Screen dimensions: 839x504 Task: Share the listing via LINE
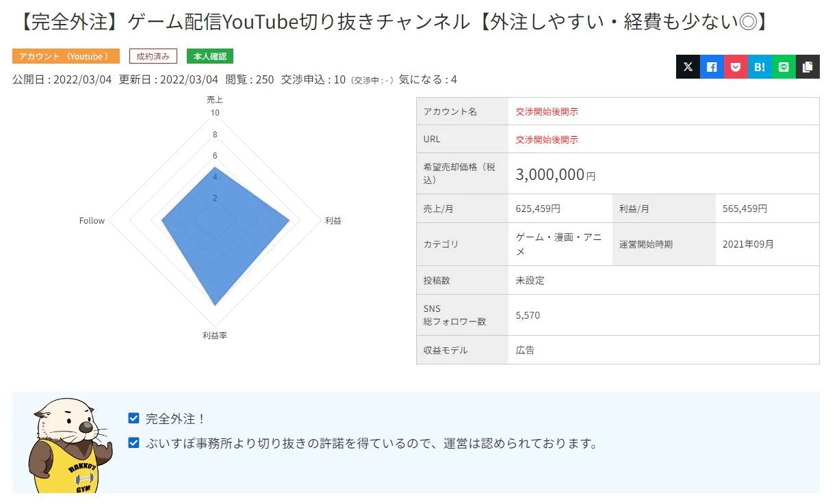(783, 66)
